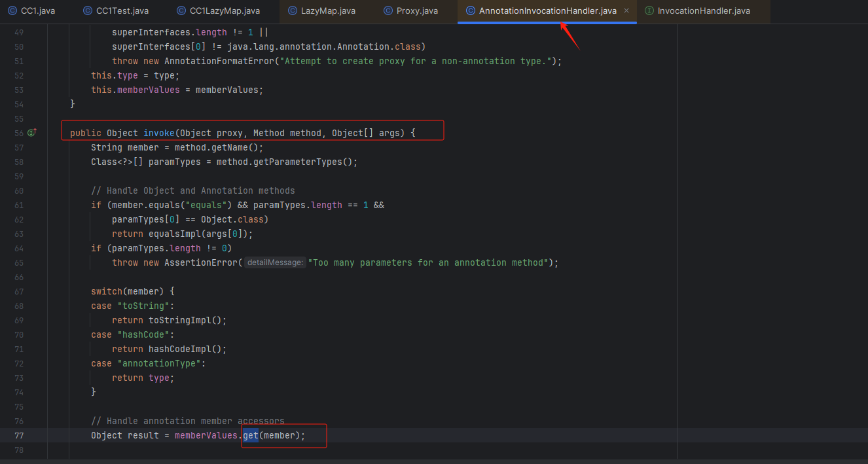Close the AnnotationInvocationHandler.java tab

pyautogui.click(x=626, y=10)
